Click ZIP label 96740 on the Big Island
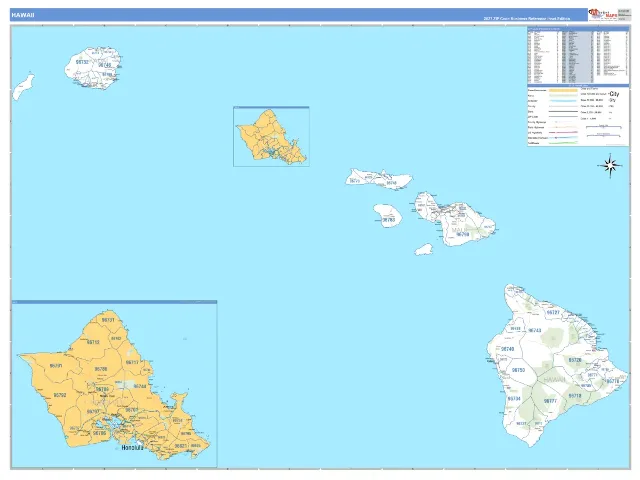Image resolution: width=640 pixels, height=480 pixels. (x=507, y=349)
